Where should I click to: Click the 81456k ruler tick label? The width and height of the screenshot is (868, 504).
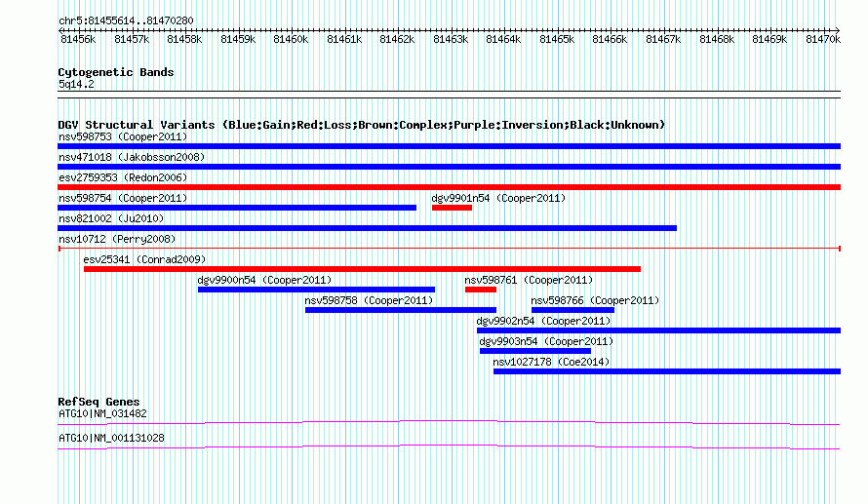78,39
